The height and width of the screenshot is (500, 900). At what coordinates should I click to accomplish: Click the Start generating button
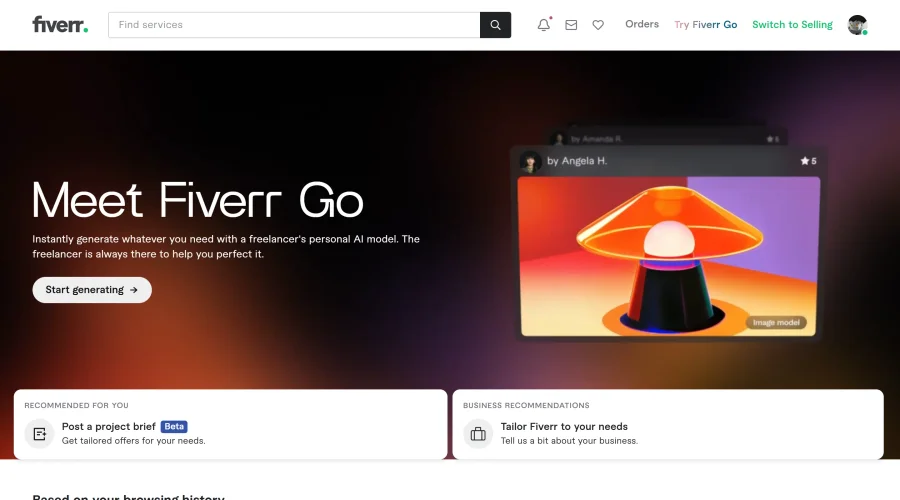tap(92, 290)
